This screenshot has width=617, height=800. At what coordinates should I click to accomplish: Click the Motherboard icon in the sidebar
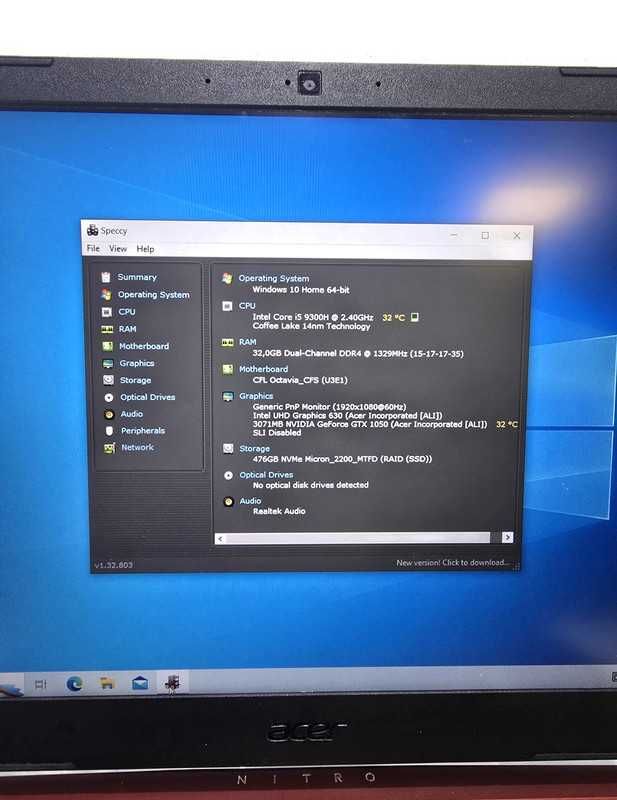click(x=108, y=346)
